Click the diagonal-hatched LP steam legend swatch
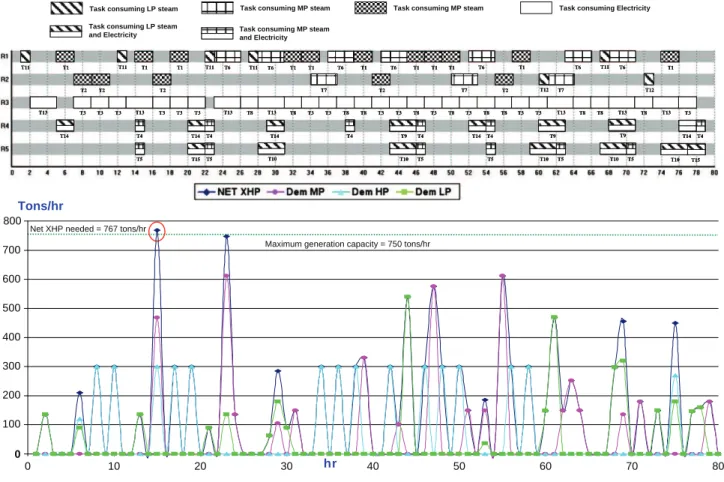The height and width of the screenshot is (482, 724). 66,8
